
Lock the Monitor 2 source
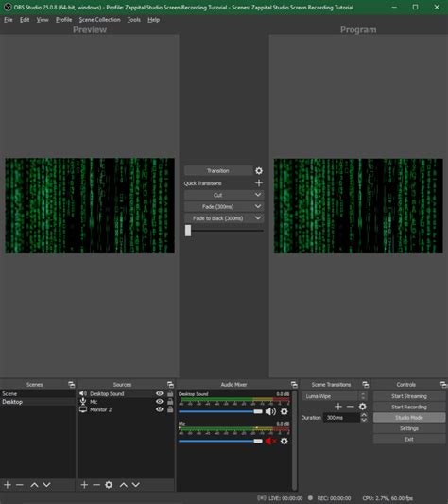click(x=170, y=409)
